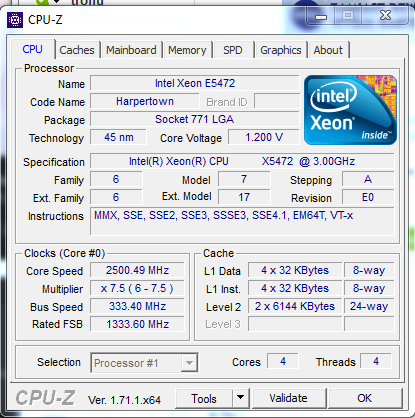Screen dimensions: 415x418
Task: Click the L1 Inst. size 4 x 32 KBytes
Action: (x=295, y=288)
